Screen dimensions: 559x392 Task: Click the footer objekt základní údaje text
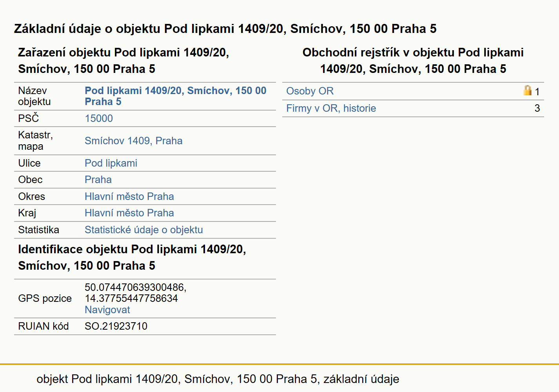218,379
